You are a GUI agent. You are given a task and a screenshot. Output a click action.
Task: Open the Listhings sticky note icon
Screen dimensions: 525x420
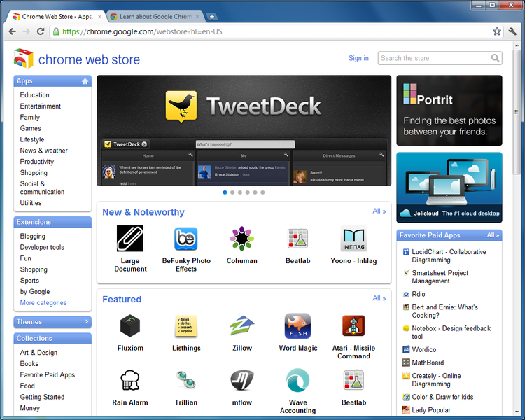[185, 325]
